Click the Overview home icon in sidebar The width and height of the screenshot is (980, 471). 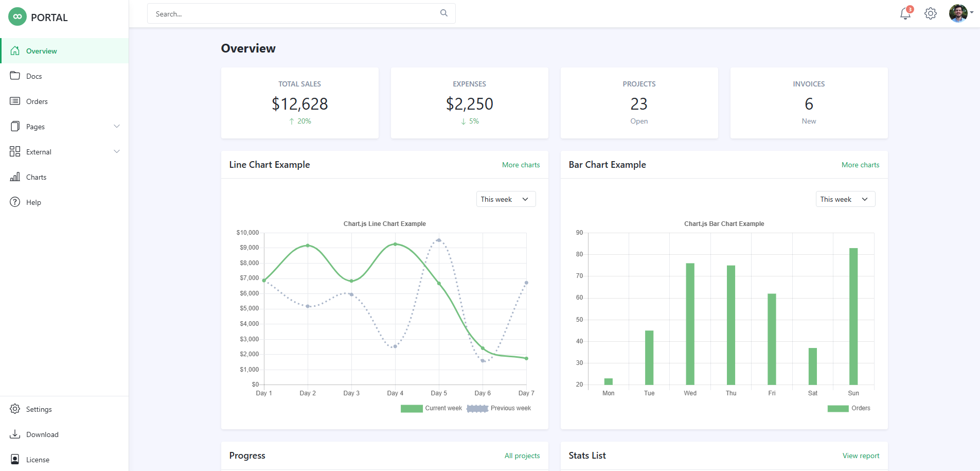(15, 50)
